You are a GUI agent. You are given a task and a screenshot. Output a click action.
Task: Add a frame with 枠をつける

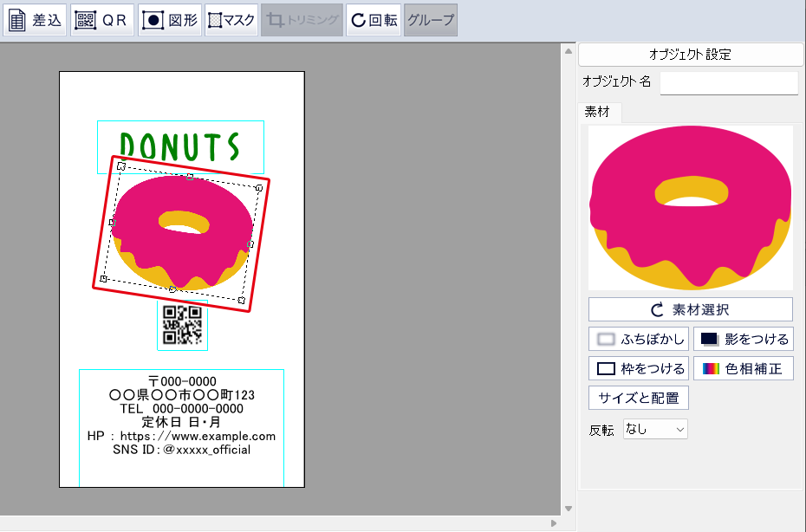pyautogui.click(x=639, y=368)
